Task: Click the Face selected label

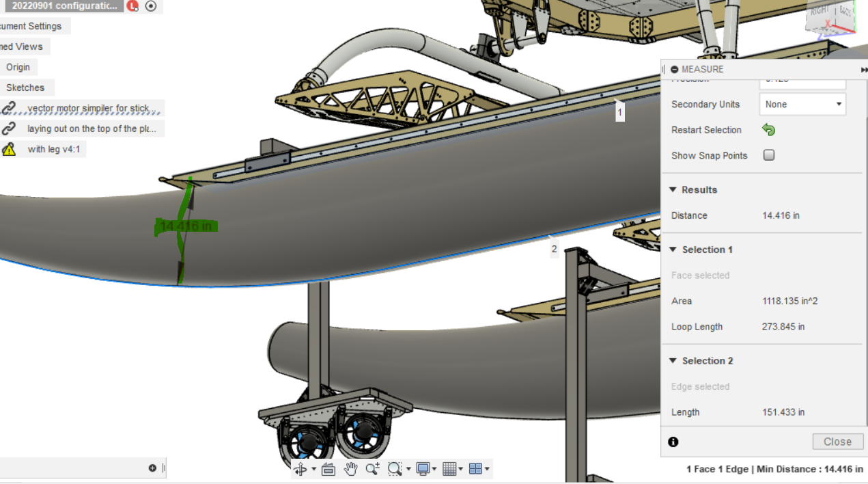Action: [700, 275]
